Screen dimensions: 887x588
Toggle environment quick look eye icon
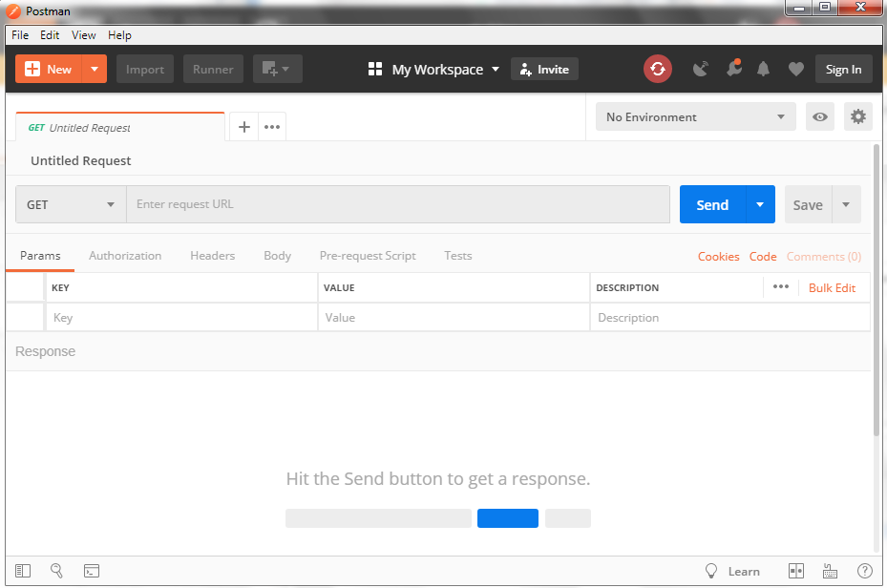819,116
